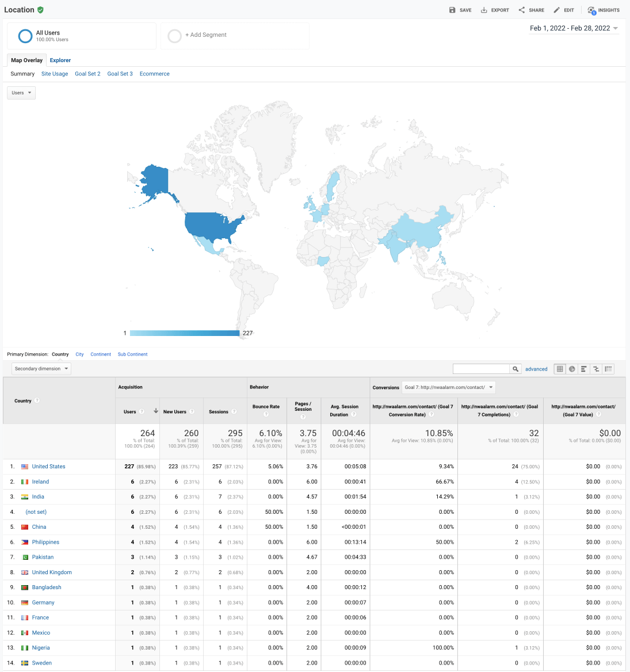Open the Summary sub-tab

click(x=22, y=74)
